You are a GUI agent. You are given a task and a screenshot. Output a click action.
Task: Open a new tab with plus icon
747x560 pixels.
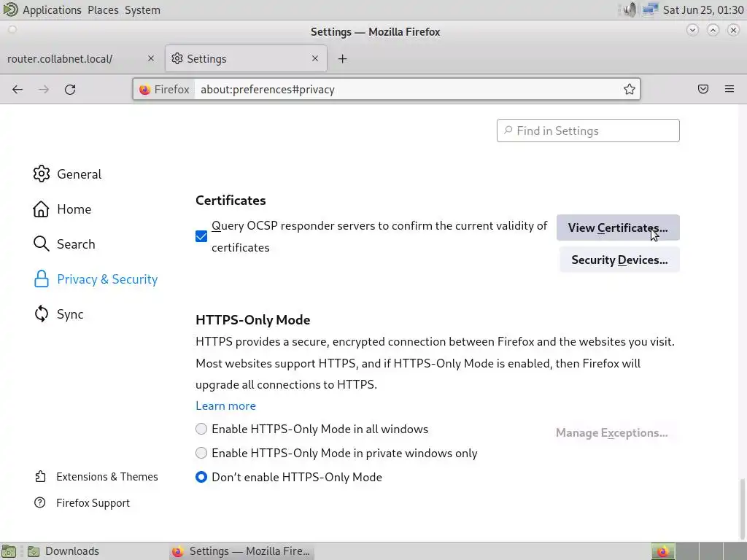pyautogui.click(x=343, y=58)
